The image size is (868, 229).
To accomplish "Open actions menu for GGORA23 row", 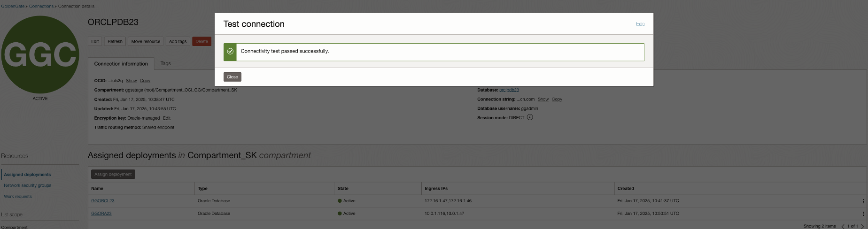I will 863,214.
